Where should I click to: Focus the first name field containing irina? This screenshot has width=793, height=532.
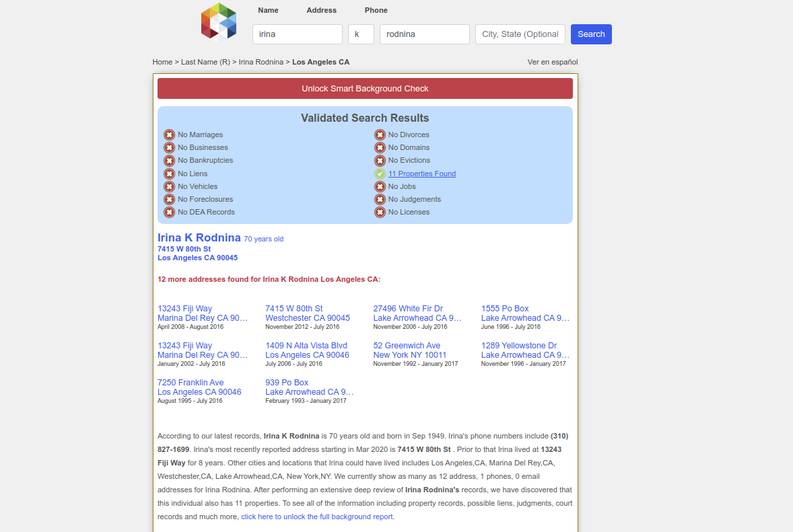point(298,34)
